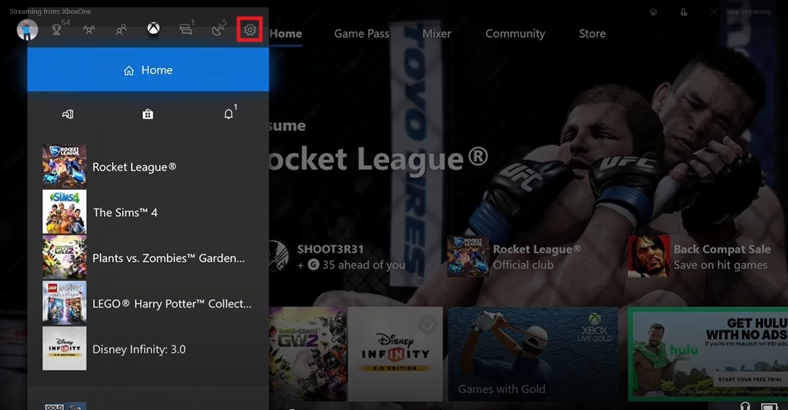
Task: Click The Sims 4 cover thumbnail
Action: pyautogui.click(x=64, y=212)
